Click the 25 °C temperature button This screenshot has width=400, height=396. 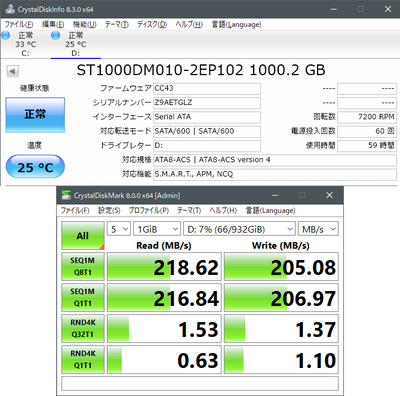click(35, 167)
